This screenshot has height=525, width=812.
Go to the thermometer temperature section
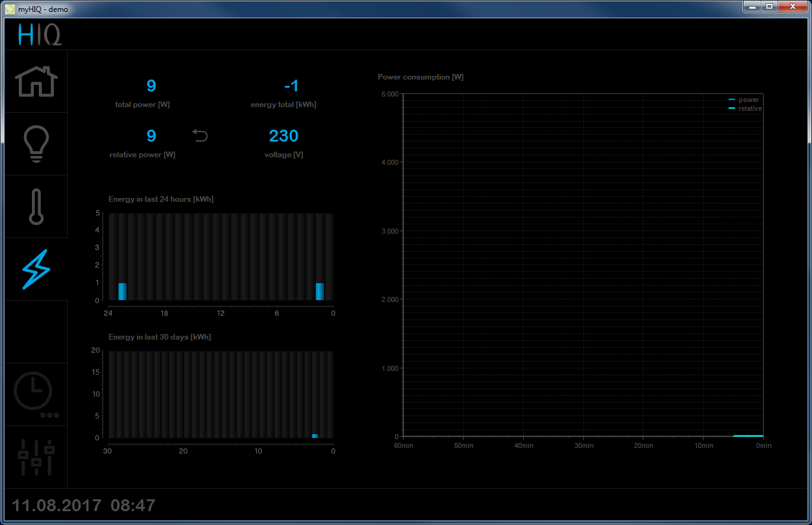pyautogui.click(x=36, y=207)
